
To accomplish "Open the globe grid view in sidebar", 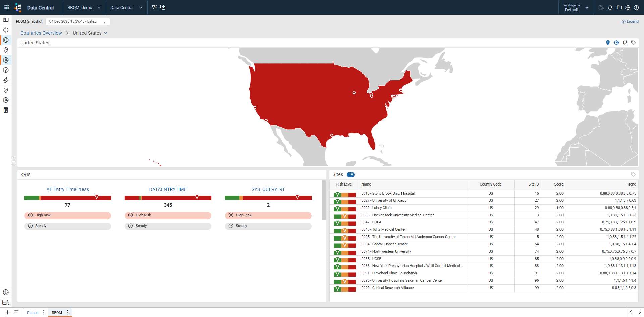I will coord(6,40).
